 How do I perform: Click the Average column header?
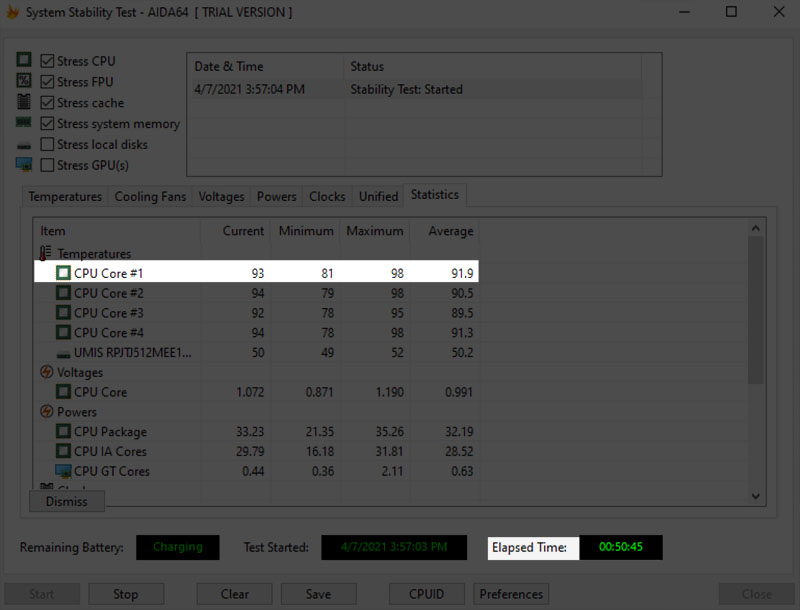[x=445, y=231]
